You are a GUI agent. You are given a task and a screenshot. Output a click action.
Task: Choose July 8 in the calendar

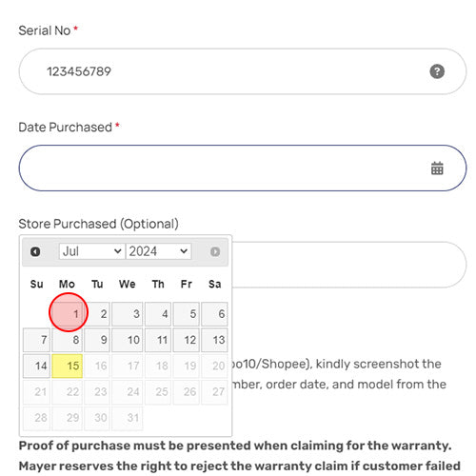[68, 340]
